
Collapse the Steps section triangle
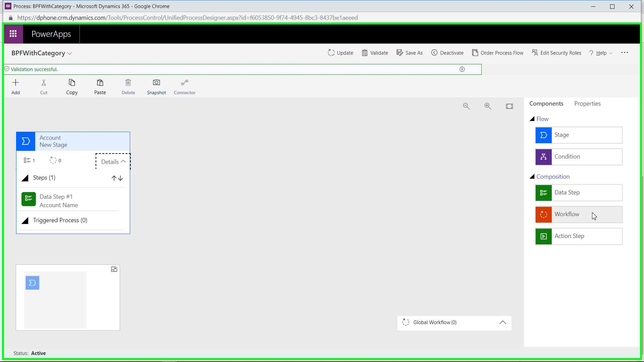pos(25,178)
